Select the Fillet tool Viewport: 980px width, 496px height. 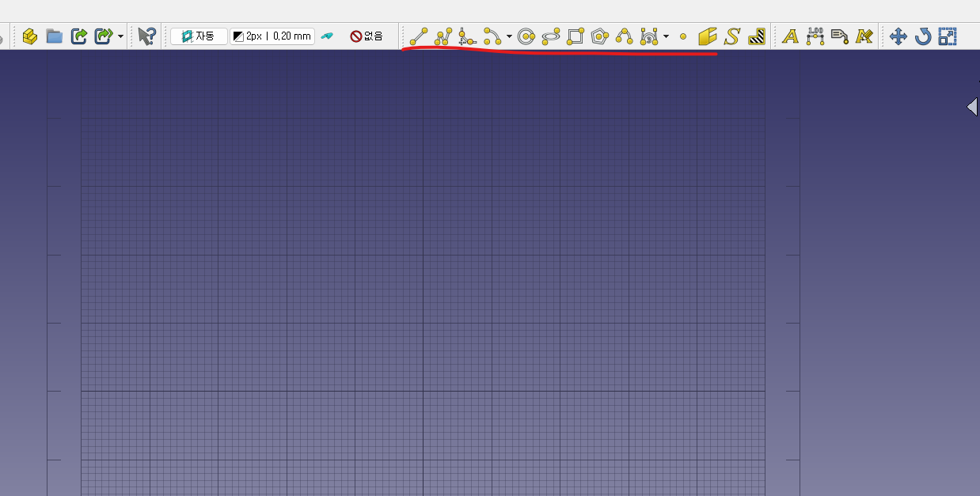coord(467,36)
